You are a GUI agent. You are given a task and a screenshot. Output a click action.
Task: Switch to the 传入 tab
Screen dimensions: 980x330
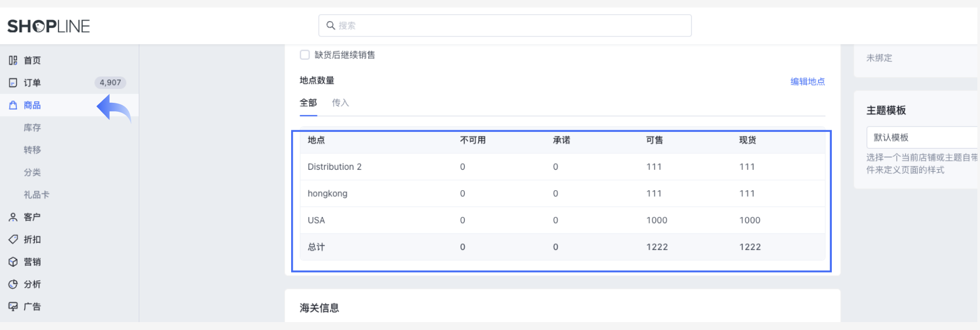click(340, 103)
